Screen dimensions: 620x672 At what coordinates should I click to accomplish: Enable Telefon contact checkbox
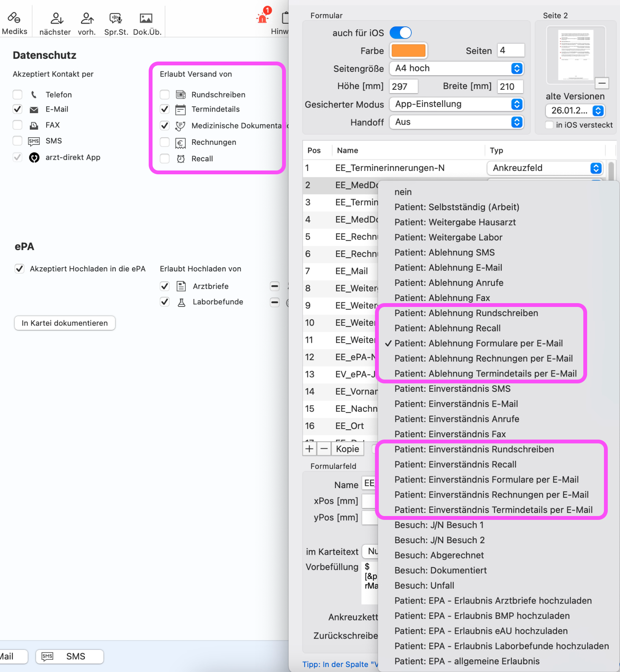point(18,94)
